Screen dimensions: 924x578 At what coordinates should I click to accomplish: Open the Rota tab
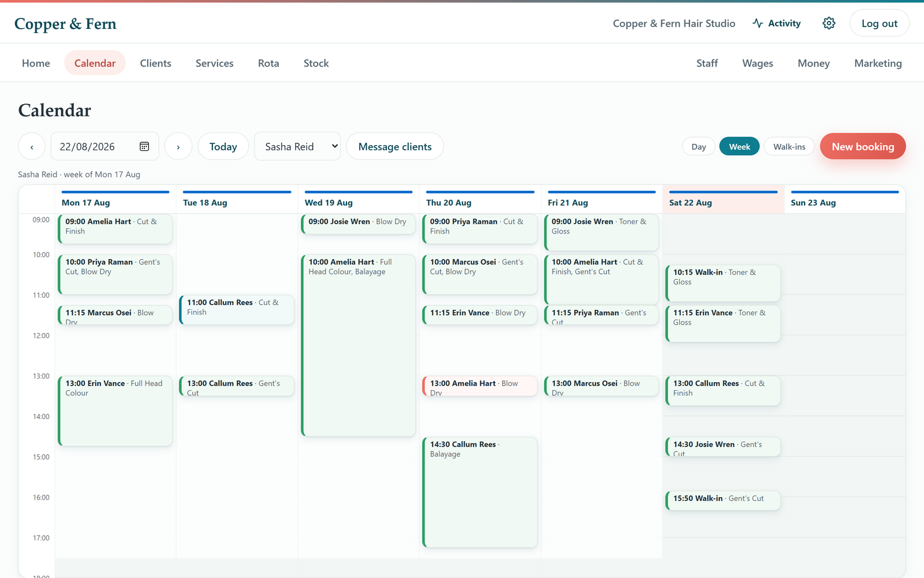click(269, 63)
